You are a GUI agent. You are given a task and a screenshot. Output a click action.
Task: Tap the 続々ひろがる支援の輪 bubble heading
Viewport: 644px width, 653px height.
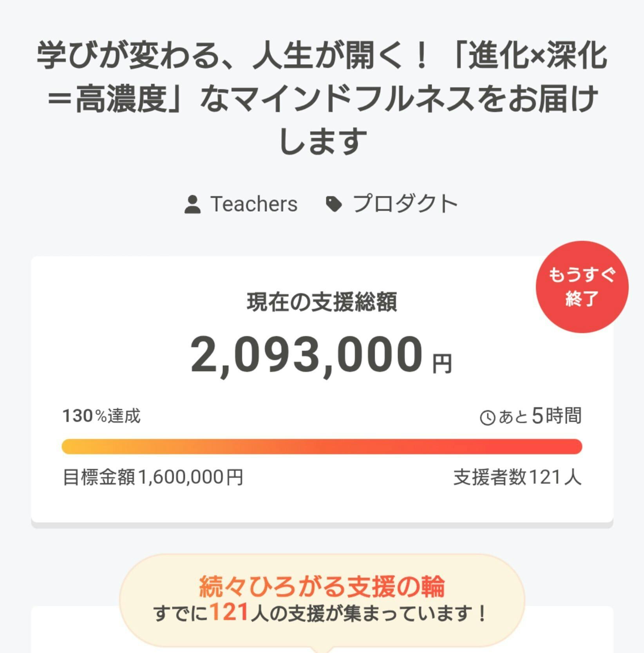click(322, 586)
